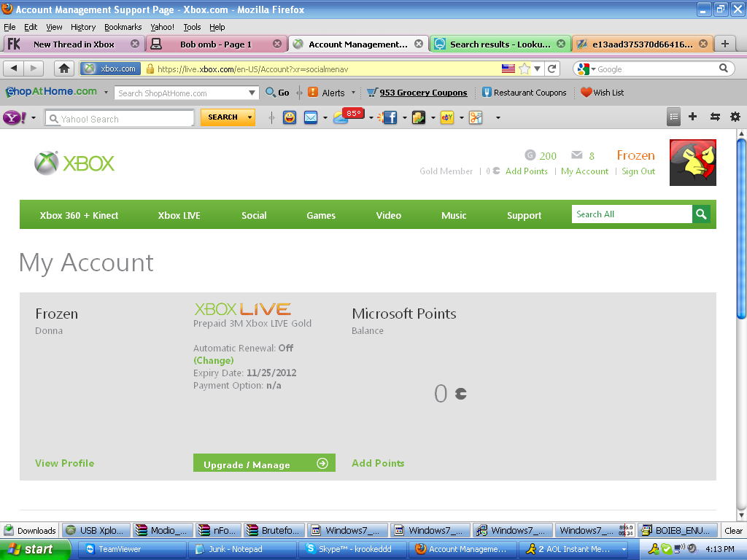Click the Xbox search magnifier button
Screen dimensions: 747x560
coord(701,214)
